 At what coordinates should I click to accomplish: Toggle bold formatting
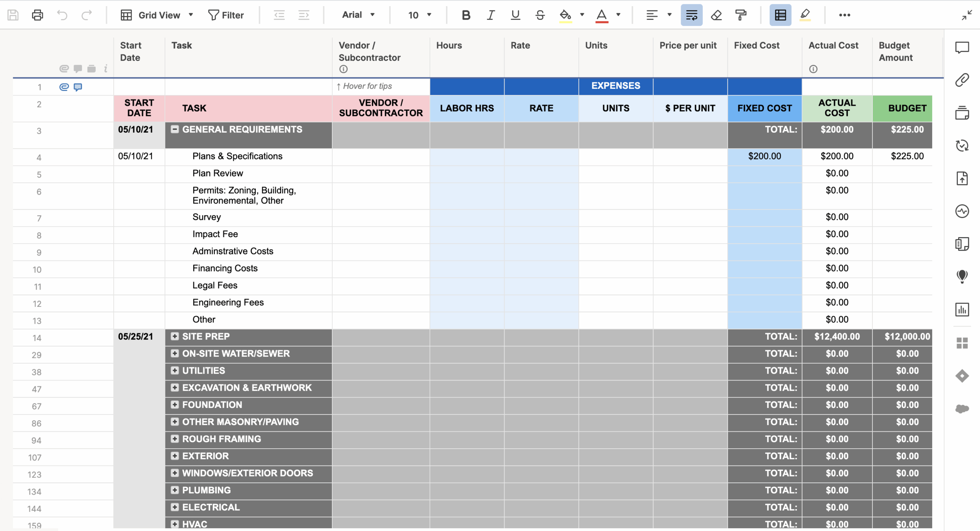(x=465, y=15)
